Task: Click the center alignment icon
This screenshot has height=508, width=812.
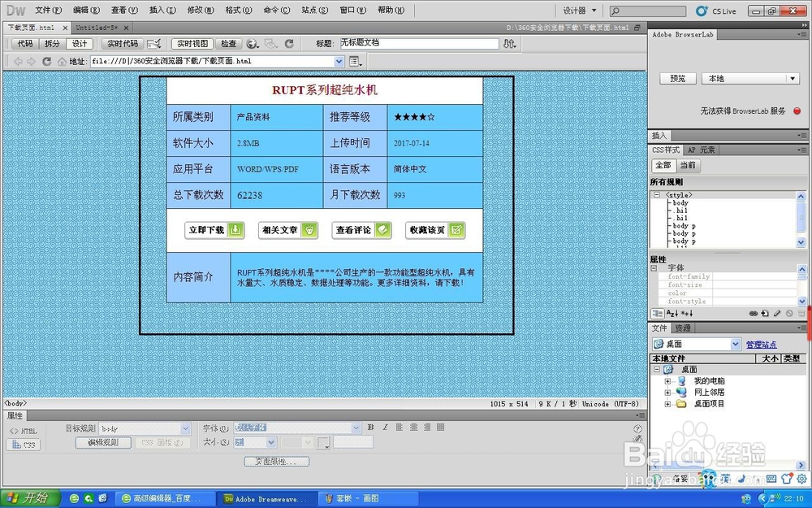Action: (414, 427)
